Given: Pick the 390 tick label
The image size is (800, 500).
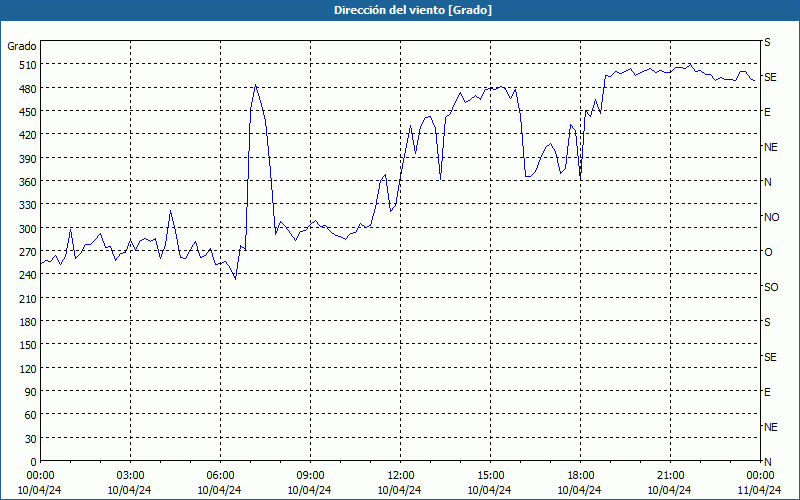Looking at the screenshot, I should (x=29, y=159).
